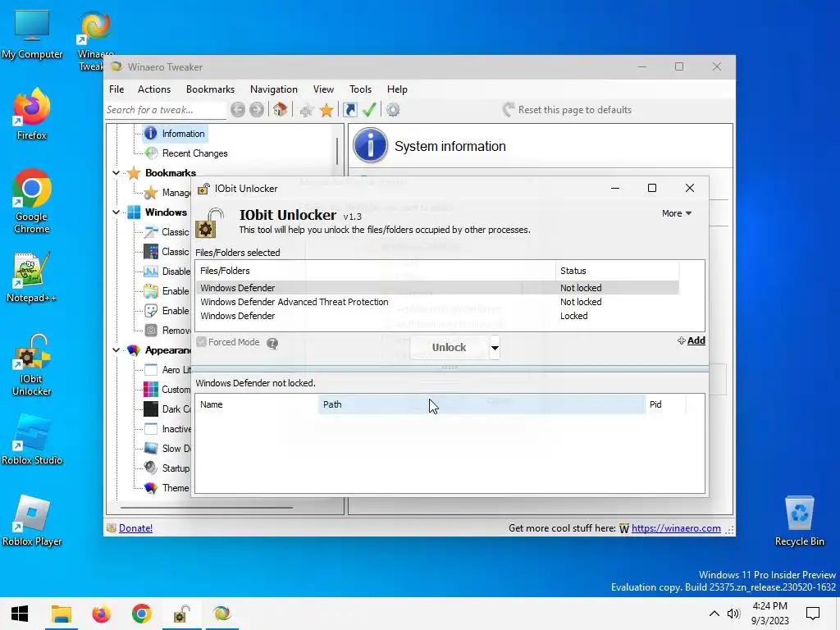Select the Recent Changes tree item
The height and width of the screenshot is (630, 840).
point(194,153)
